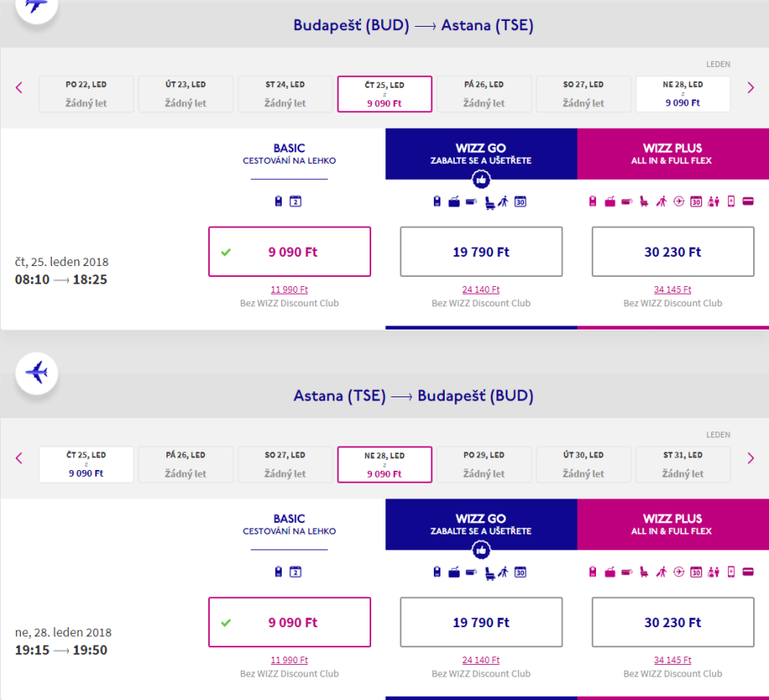This screenshot has height=700, width=769.
Task: Click the phone icon under return WIZZ PLUS
Action: pos(731,572)
